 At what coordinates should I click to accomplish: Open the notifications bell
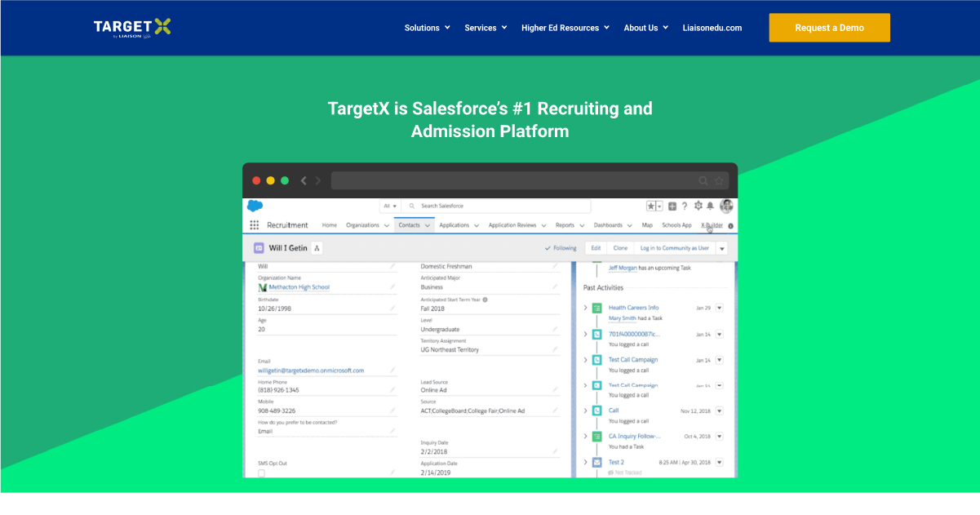coord(710,206)
